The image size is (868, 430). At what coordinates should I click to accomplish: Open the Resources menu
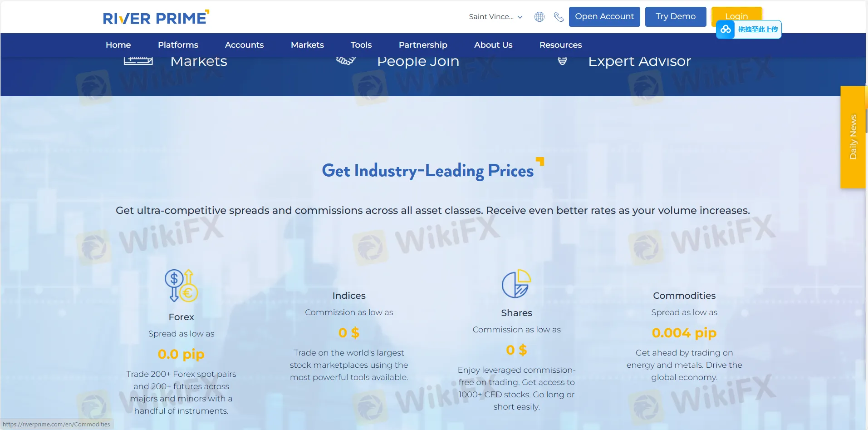(x=560, y=45)
